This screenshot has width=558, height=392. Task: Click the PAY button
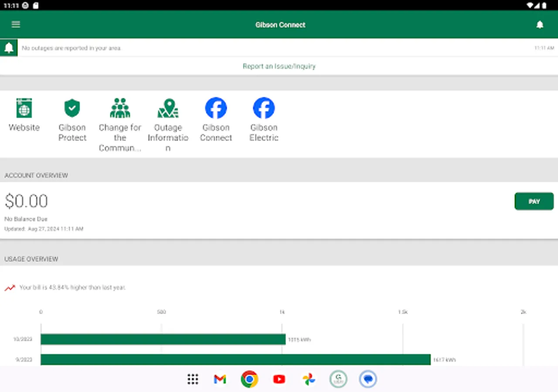point(534,201)
